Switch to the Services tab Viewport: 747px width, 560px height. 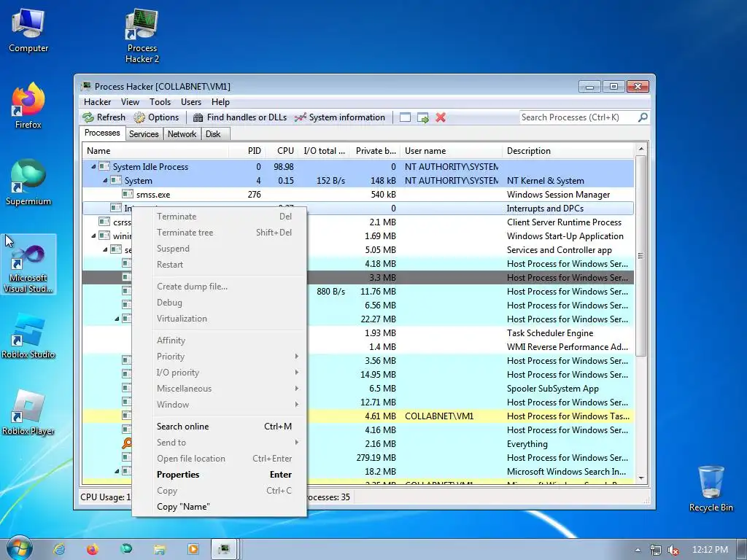[x=144, y=134]
